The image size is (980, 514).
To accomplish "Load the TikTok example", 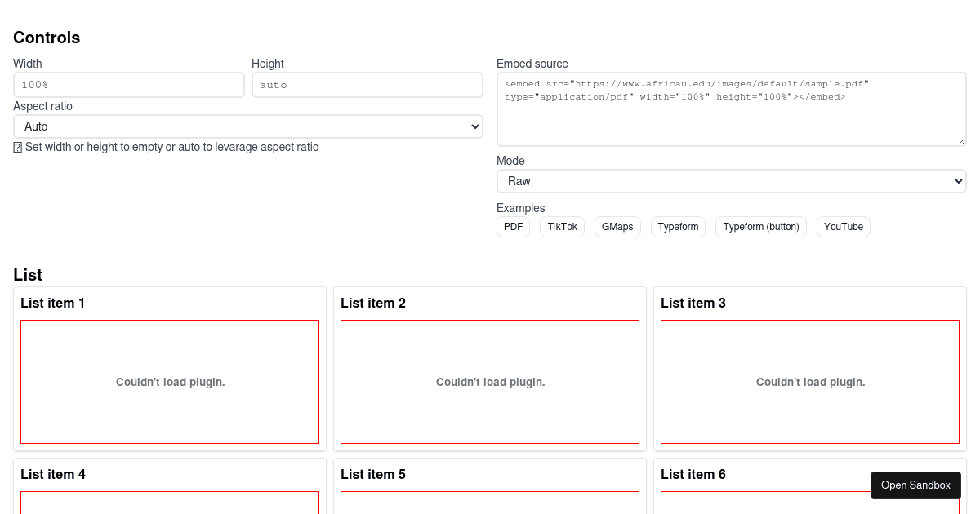I will click(562, 227).
